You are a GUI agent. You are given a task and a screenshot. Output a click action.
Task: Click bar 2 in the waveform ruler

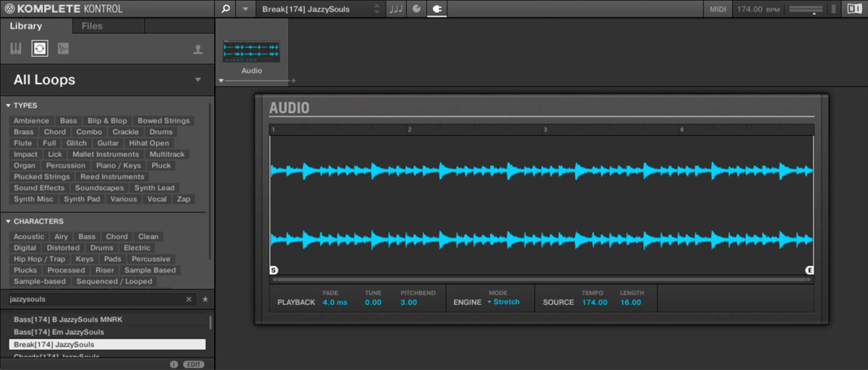pos(409,130)
